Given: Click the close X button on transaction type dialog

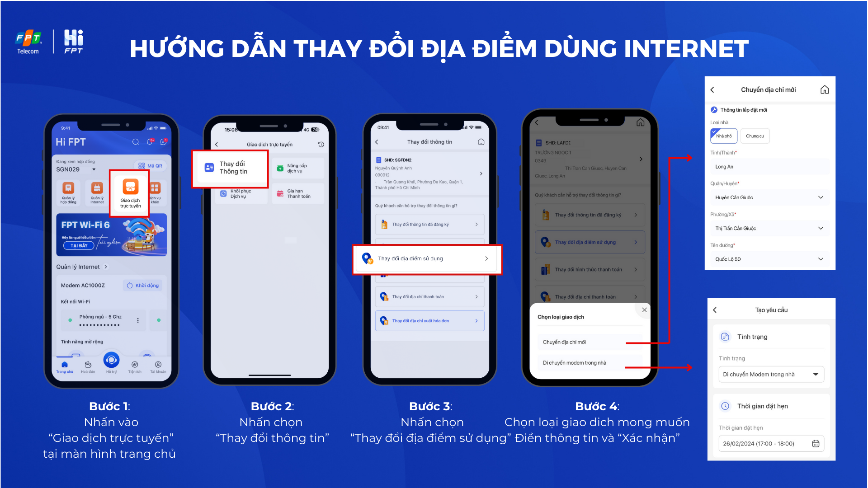Looking at the screenshot, I should pyautogui.click(x=644, y=310).
